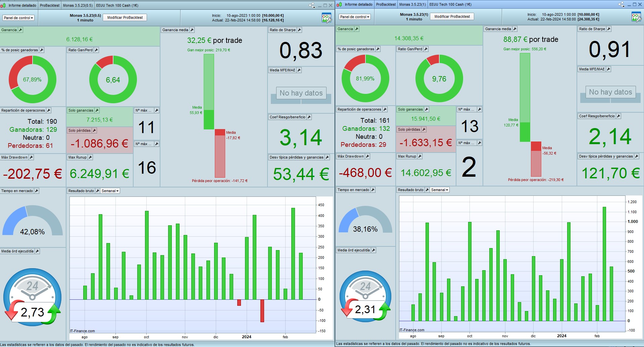Click Max Runup wrench icon in Monas 3.5.23(1) window

[x=420, y=156]
